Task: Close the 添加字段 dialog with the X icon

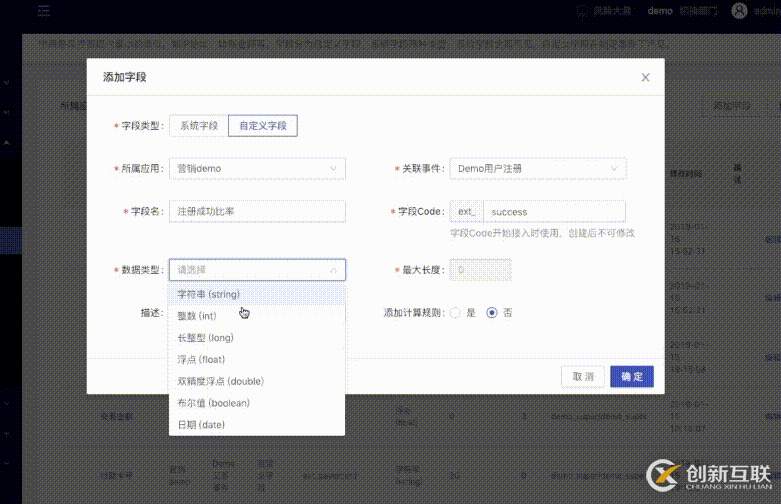Action: (x=645, y=77)
